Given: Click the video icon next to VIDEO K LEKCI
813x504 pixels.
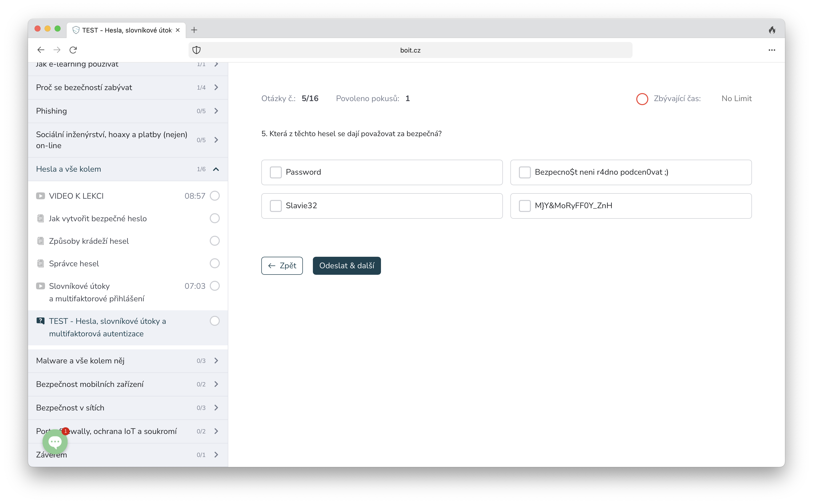Looking at the screenshot, I should [x=40, y=196].
